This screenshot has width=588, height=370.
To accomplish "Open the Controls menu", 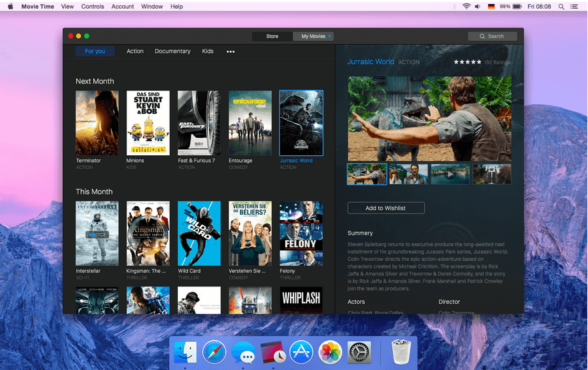I will 93,7.
